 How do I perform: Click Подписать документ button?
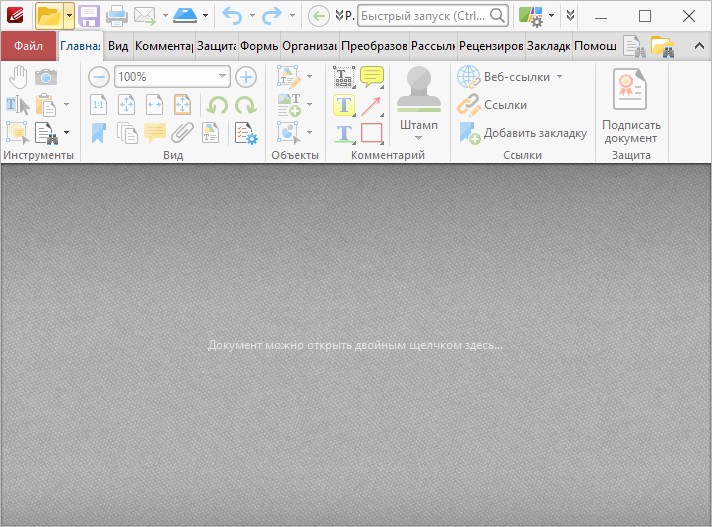click(631, 108)
